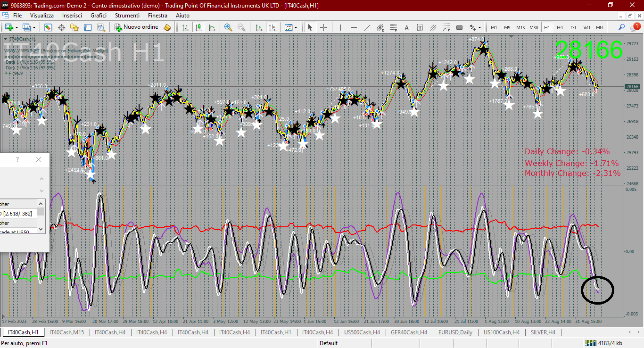Click the Nuovo ordine button
Image resolution: width=644 pixels, height=348 pixels.
pyautogui.click(x=137, y=27)
